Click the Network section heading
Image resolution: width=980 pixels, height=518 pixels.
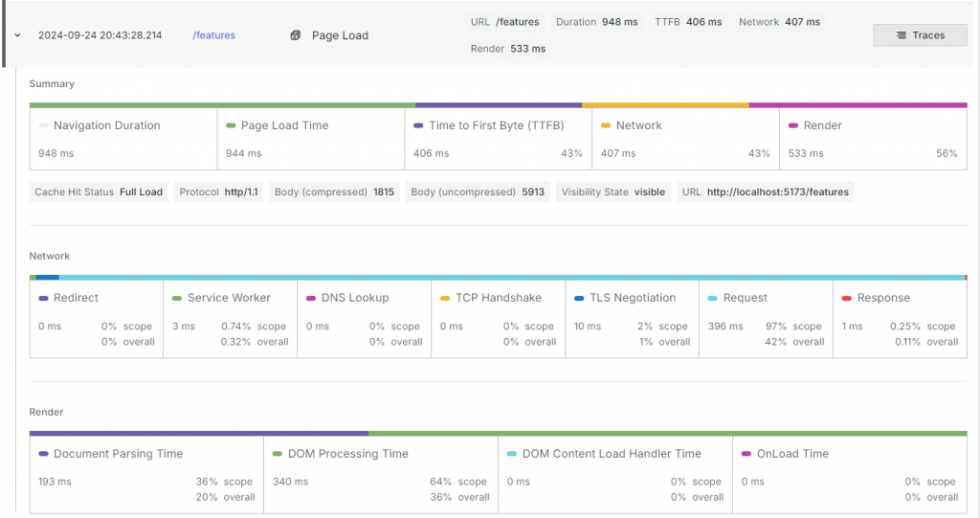pos(50,256)
